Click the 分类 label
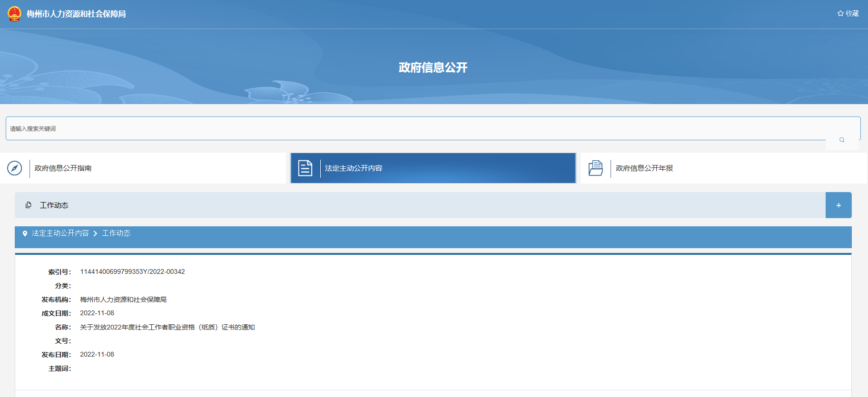This screenshot has width=868, height=397. [63, 286]
